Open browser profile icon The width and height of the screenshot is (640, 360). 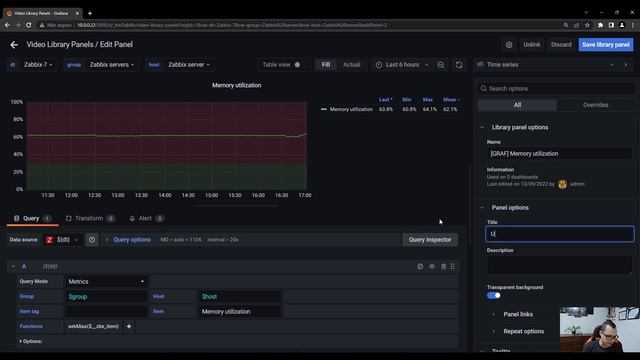tap(622, 25)
